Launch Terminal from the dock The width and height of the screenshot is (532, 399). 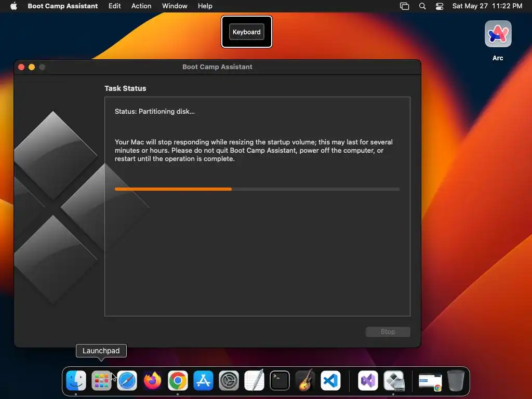280,381
